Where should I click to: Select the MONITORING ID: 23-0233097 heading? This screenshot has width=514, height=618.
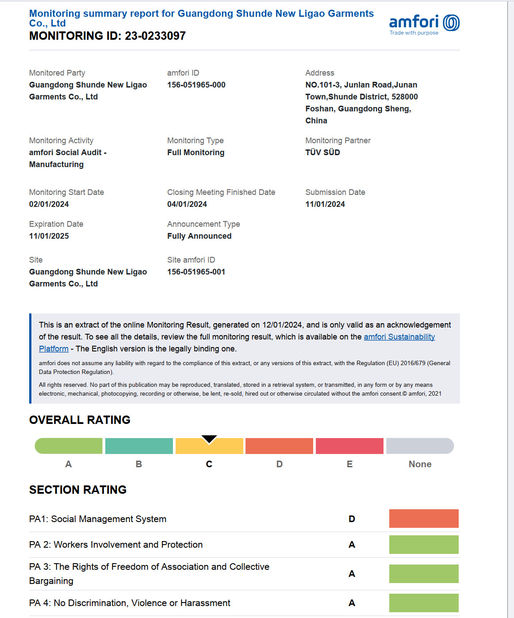click(x=107, y=36)
